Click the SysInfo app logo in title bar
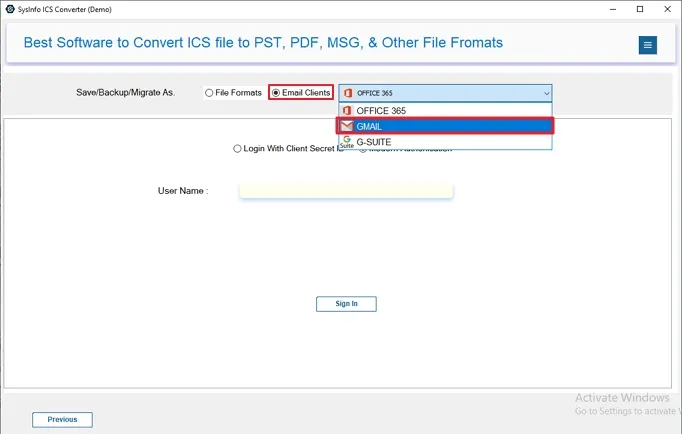Image resolution: width=682 pixels, height=434 pixels. pos(10,9)
